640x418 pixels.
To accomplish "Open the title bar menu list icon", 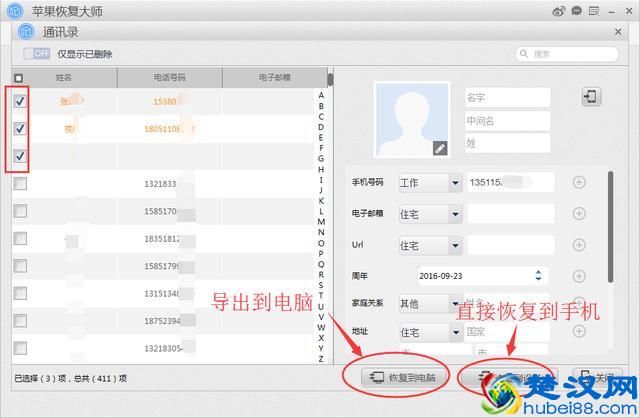I will pyautogui.click(x=594, y=11).
